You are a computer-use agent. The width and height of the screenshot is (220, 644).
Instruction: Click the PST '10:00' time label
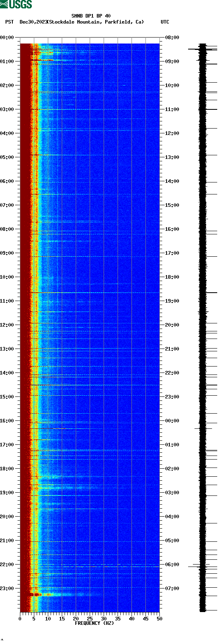(x=7, y=277)
